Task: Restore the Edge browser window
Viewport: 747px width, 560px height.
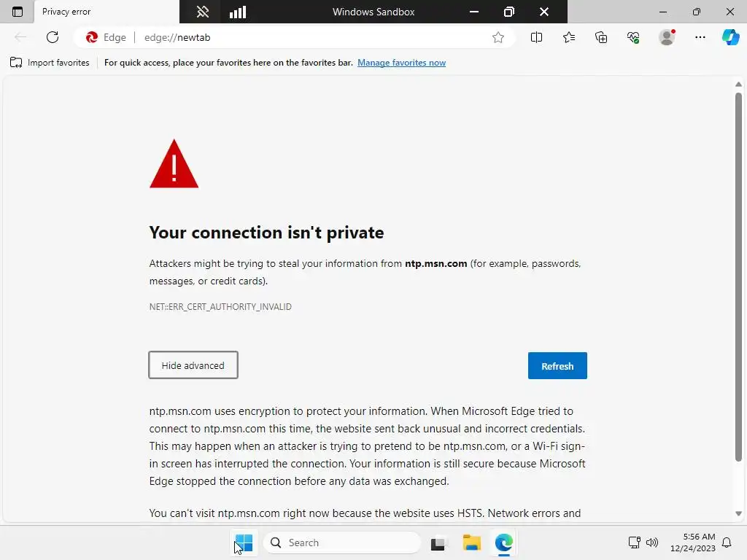Action: (x=697, y=12)
